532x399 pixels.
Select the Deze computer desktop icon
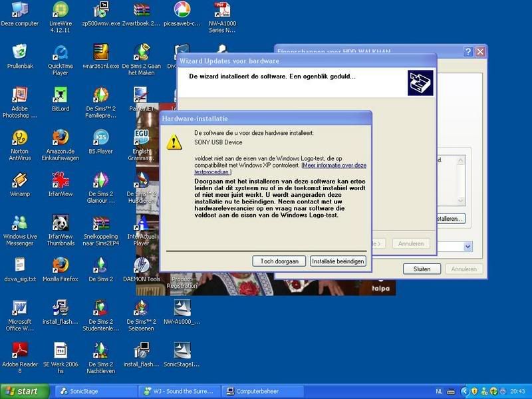pyautogui.click(x=20, y=14)
